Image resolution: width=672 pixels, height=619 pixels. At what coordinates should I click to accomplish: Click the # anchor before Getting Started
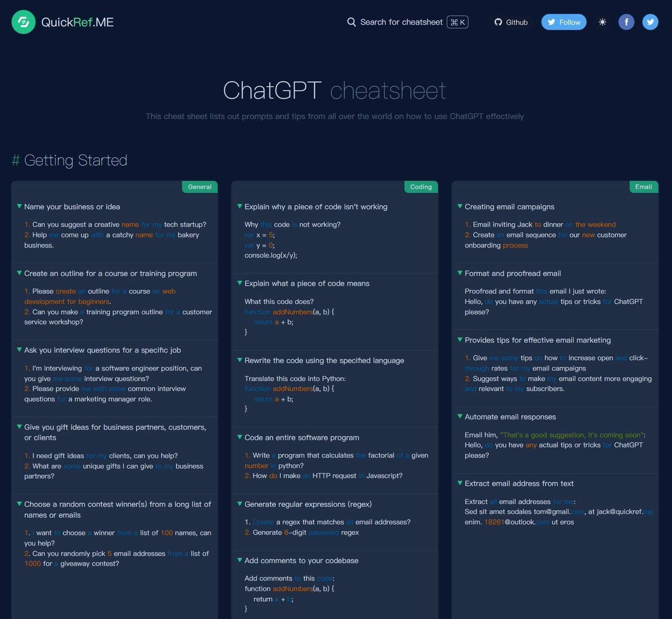click(x=16, y=160)
